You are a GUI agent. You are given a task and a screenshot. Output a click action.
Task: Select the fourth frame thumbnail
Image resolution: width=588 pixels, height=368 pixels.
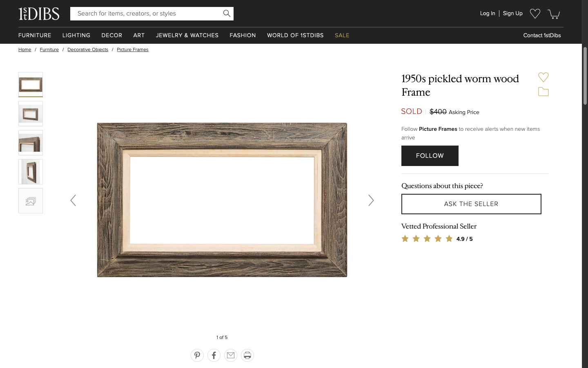[31, 172]
